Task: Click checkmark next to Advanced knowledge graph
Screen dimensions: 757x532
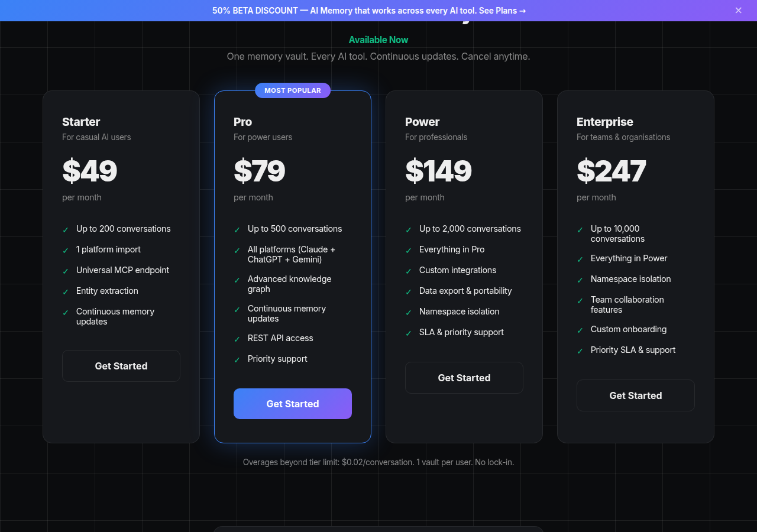Action: pyautogui.click(x=237, y=280)
